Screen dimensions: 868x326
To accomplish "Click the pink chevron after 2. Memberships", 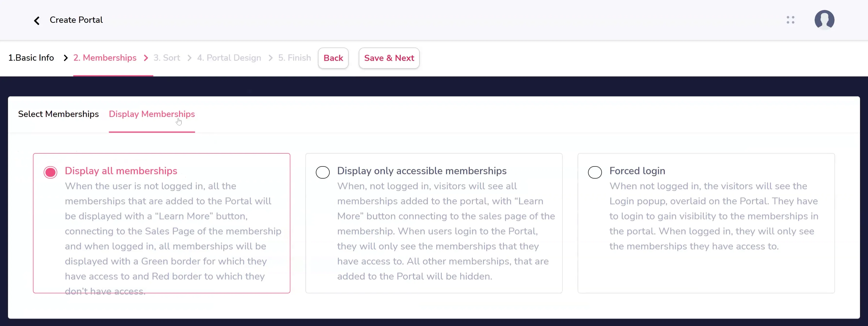I will click(x=146, y=58).
